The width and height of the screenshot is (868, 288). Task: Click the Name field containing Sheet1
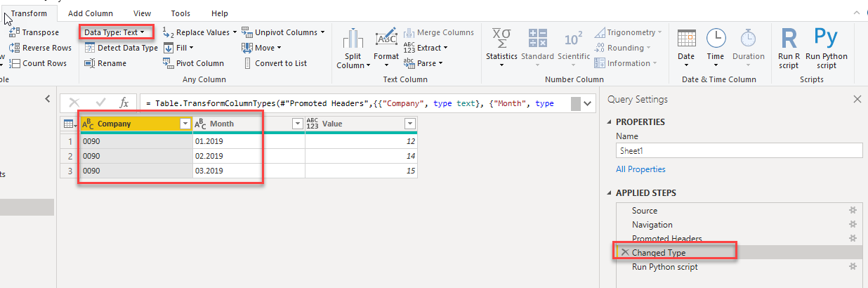[x=739, y=150]
